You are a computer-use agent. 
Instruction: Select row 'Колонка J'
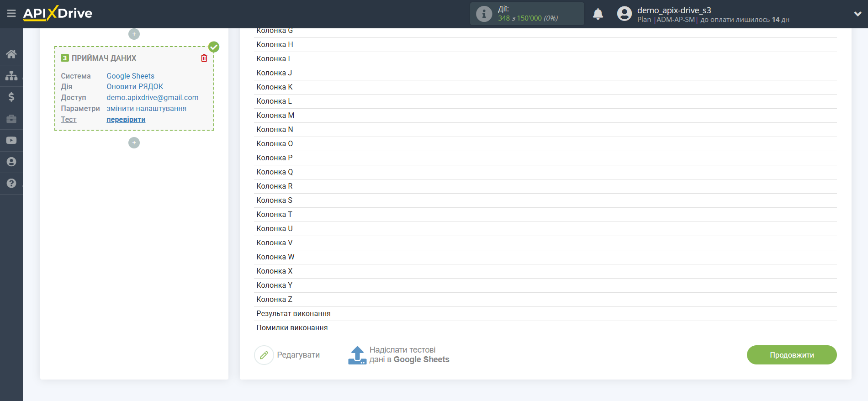[x=545, y=73]
